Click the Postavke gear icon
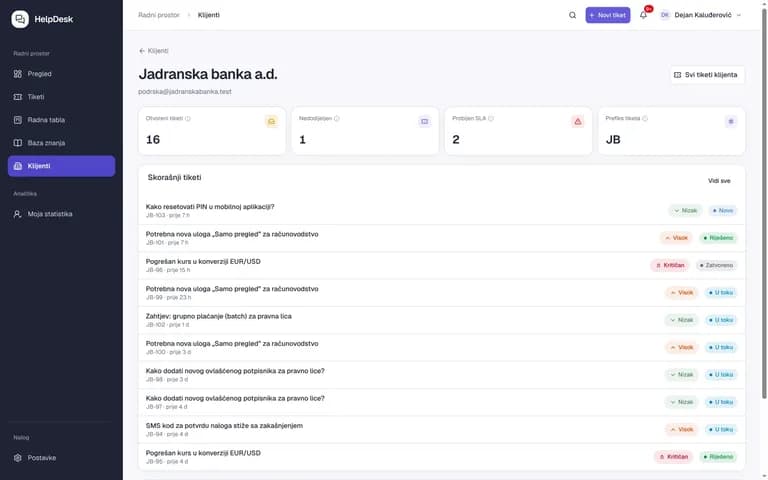Viewport: 768px width, 480px height. click(18, 457)
